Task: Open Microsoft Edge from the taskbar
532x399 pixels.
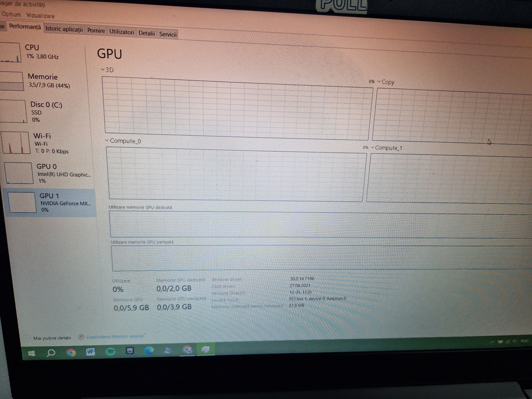Action: tap(149, 351)
